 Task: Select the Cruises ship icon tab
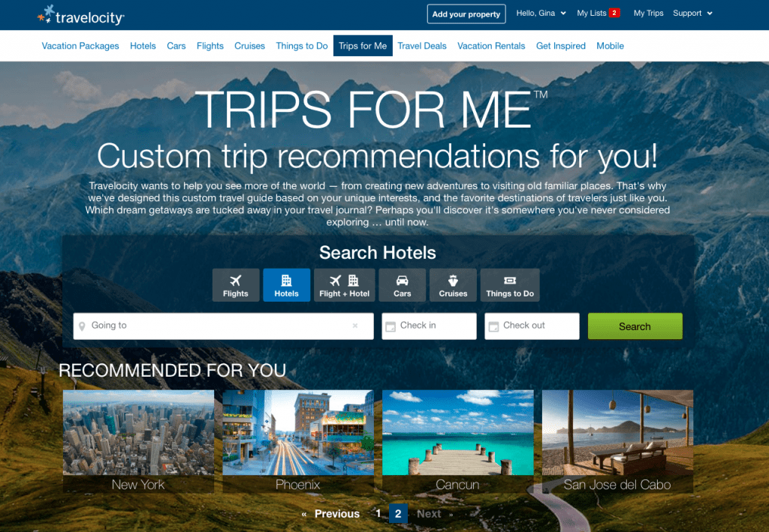[x=453, y=285]
